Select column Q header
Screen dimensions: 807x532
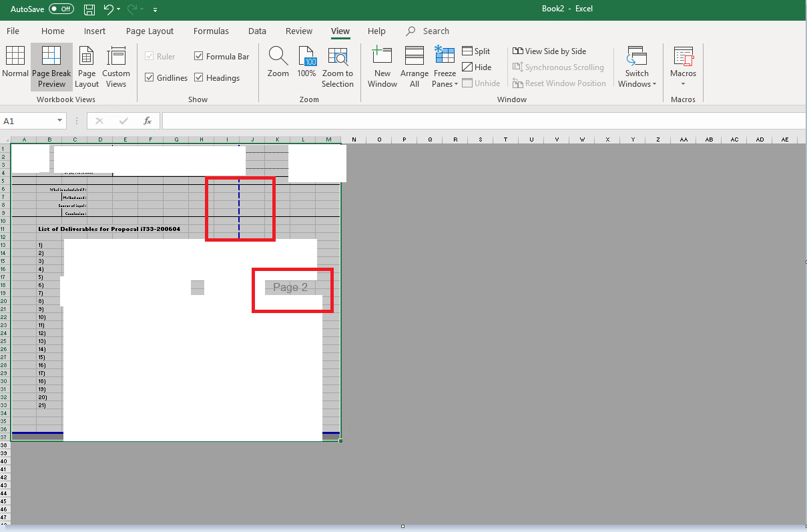pos(430,140)
